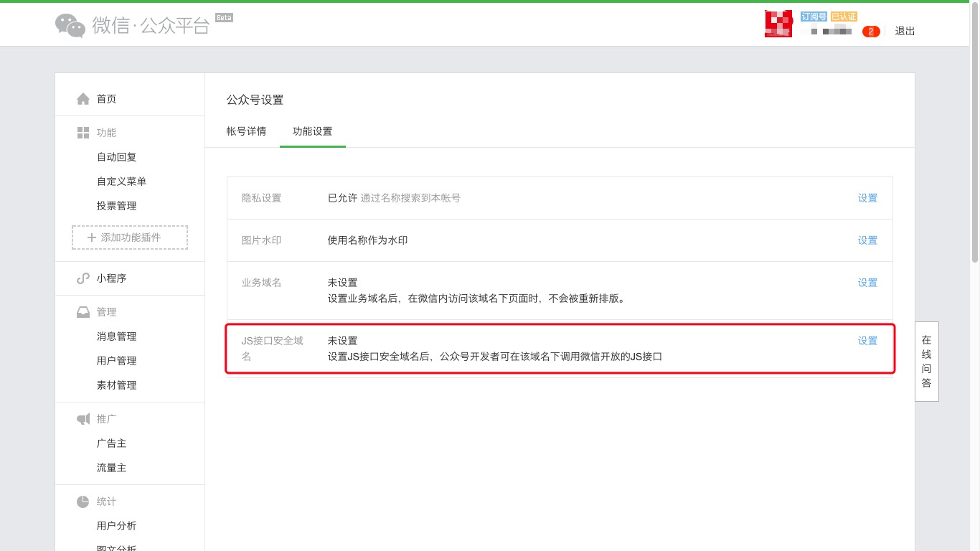
Task: Click the home icon beside 首页
Action: (83, 99)
